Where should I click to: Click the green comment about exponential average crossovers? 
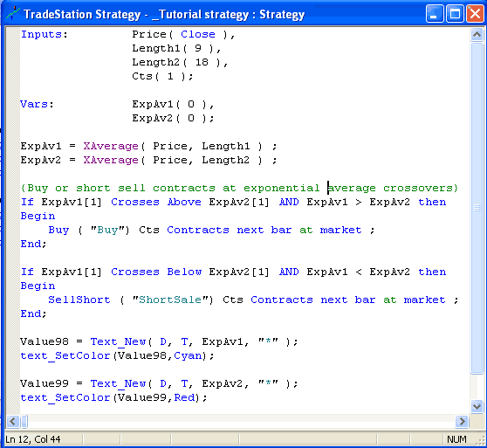pos(239,188)
